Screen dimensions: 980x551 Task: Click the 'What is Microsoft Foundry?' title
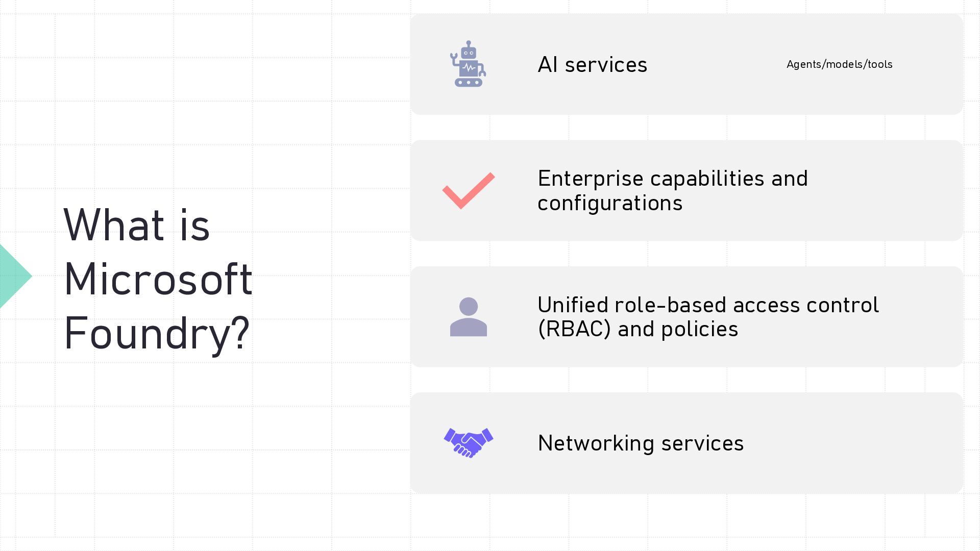click(158, 279)
